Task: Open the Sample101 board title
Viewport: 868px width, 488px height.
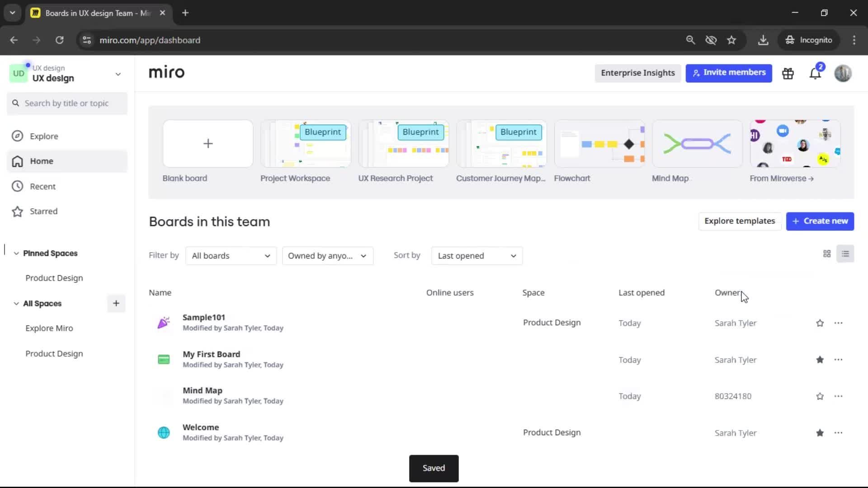Action: [204, 317]
